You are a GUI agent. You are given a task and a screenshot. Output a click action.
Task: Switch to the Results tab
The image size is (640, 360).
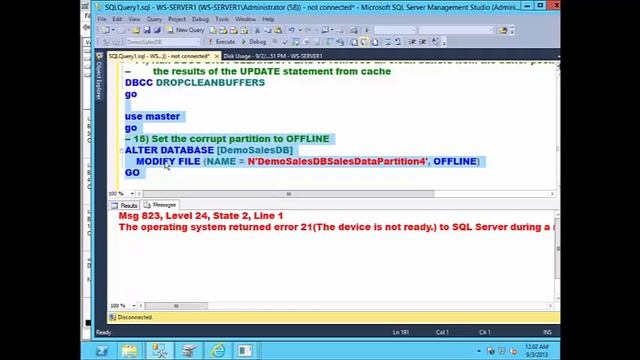coord(124,205)
